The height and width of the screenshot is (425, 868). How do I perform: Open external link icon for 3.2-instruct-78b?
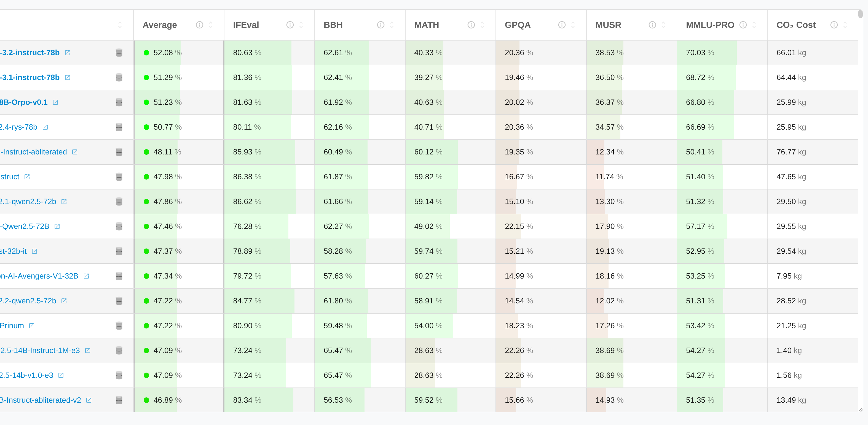click(x=68, y=53)
